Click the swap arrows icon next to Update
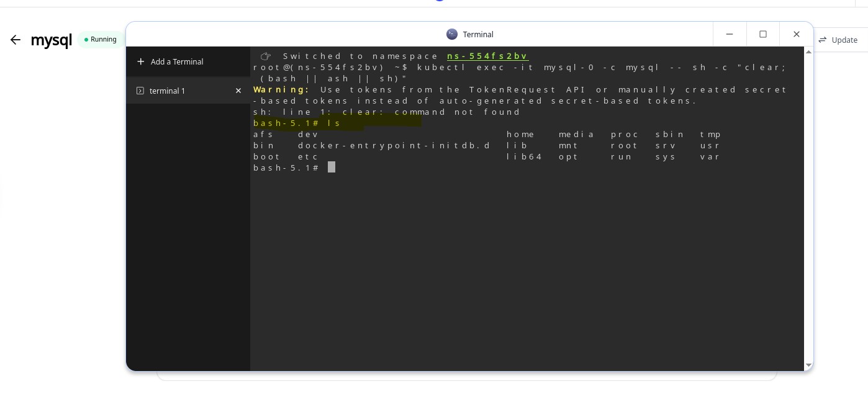The image size is (868, 394). click(x=823, y=40)
